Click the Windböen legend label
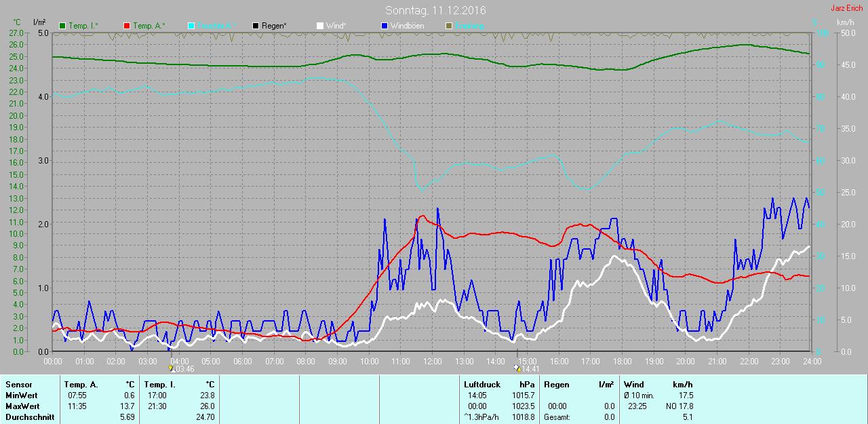 [x=408, y=26]
